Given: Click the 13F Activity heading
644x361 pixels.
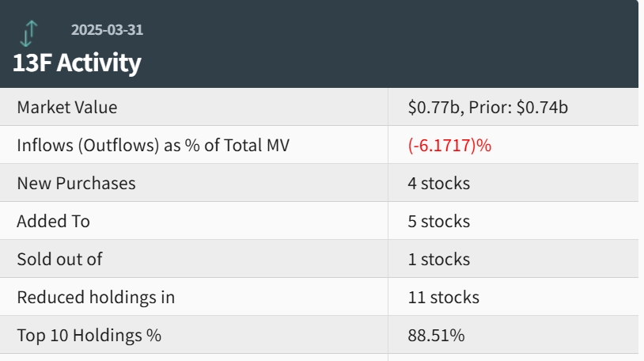Looking at the screenshot, I should pos(77,63).
